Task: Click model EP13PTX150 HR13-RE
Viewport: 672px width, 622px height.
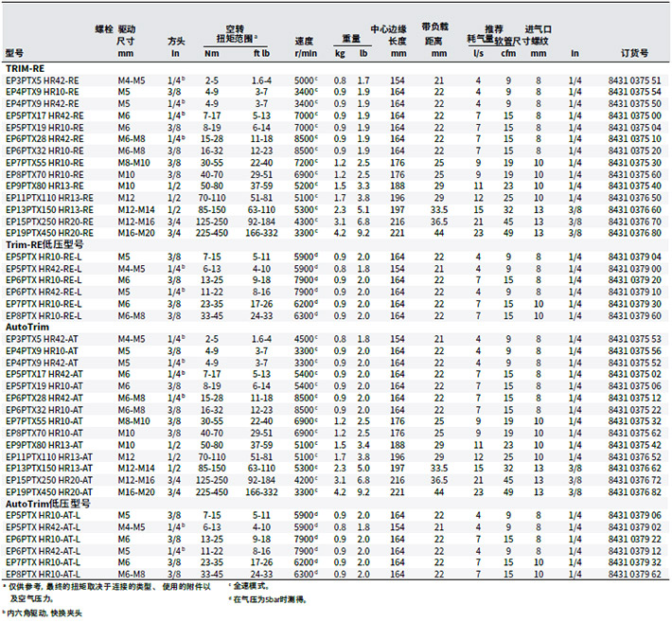Action: (x=49, y=209)
